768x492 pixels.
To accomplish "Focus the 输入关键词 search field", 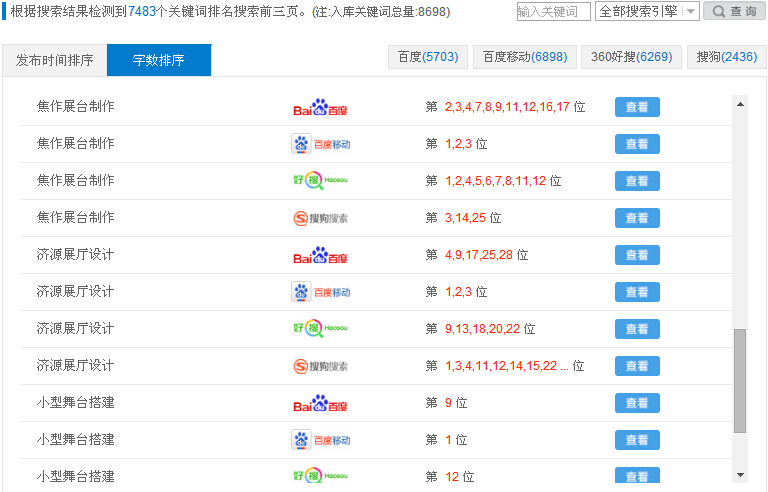I will pyautogui.click(x=553, y=11).
